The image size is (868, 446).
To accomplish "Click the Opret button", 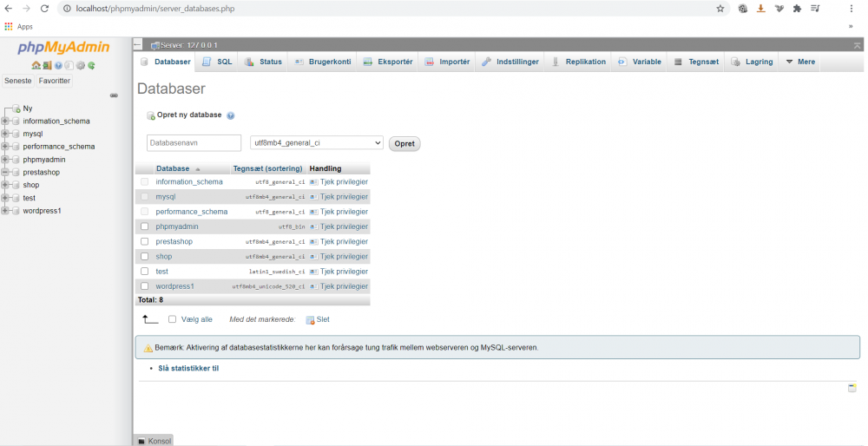I will tap(404, 143).
